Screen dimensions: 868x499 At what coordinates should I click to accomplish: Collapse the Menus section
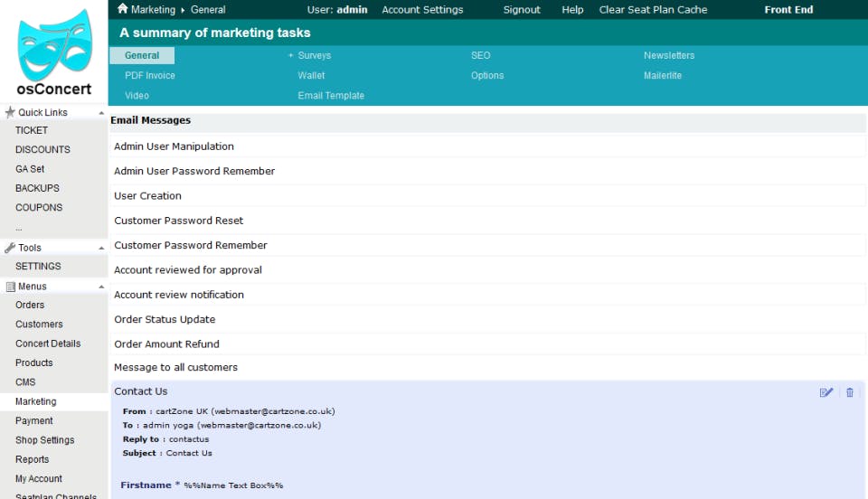[101, 287]
